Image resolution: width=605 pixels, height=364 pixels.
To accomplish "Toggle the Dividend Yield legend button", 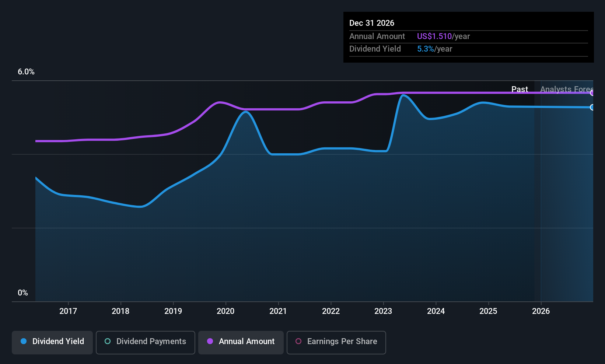I will pyautogui.click(x=52, y=342).
